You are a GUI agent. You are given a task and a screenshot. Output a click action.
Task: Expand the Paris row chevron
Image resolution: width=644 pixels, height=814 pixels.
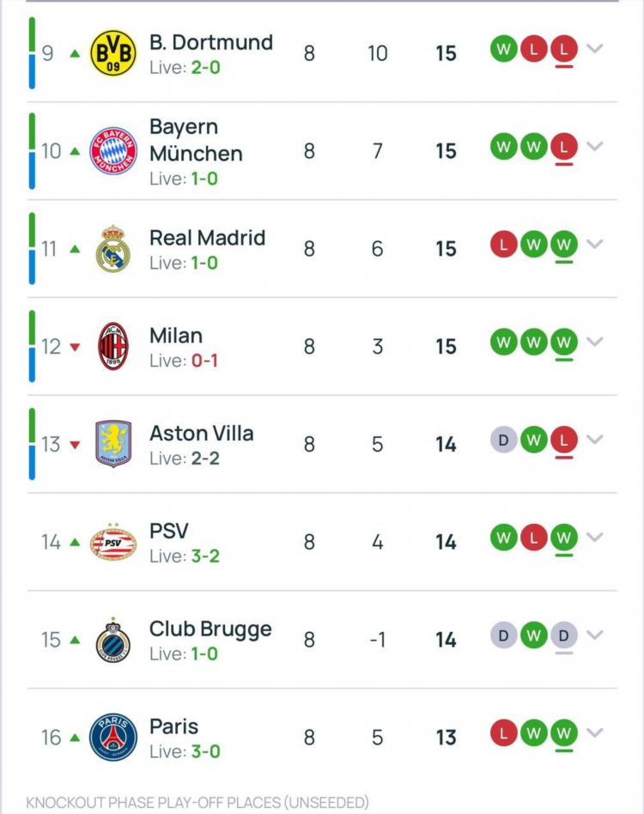pos(595,732)
